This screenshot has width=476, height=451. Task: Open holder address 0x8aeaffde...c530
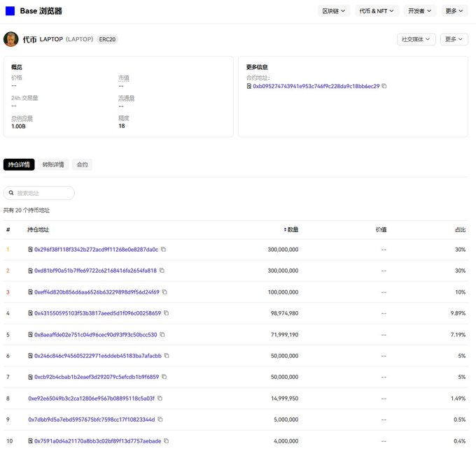click(x=96, y=334)
